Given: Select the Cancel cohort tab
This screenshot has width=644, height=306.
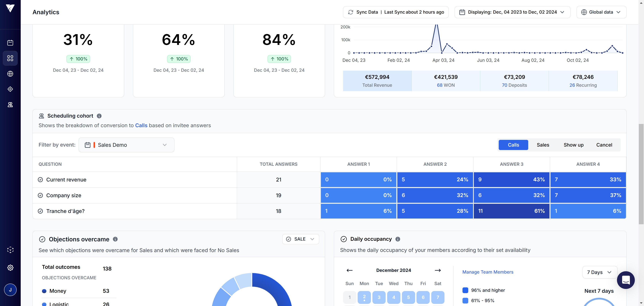Looking at the screenshot, I should point(604,145).
